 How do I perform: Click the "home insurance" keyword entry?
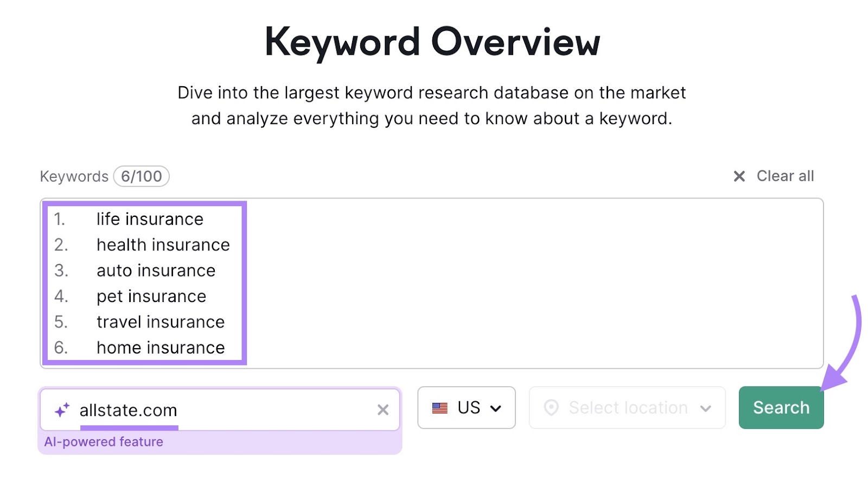[161, 348]
